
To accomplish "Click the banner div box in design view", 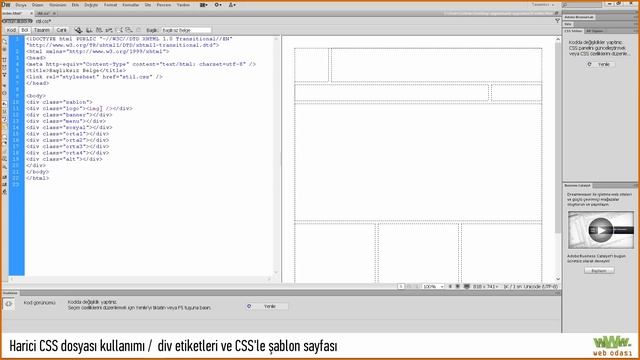I will click(x=436, y=65).
